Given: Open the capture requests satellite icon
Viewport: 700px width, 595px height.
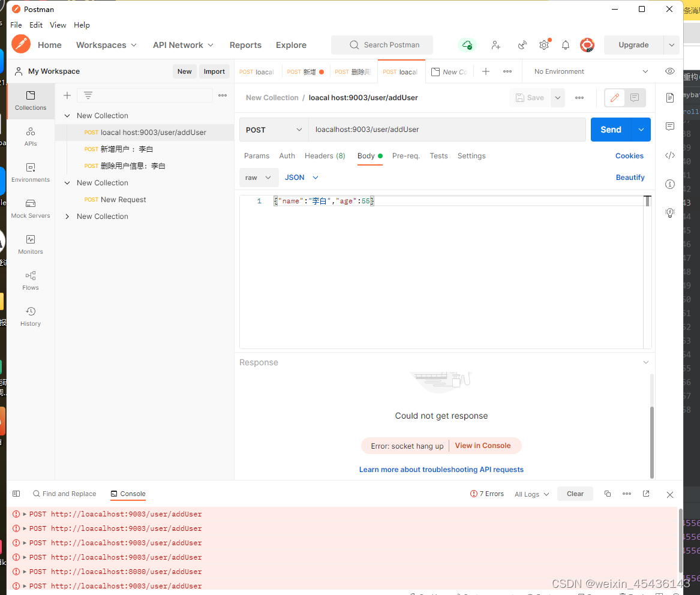Looking at the screenshot, I should [x=522, y=45].
